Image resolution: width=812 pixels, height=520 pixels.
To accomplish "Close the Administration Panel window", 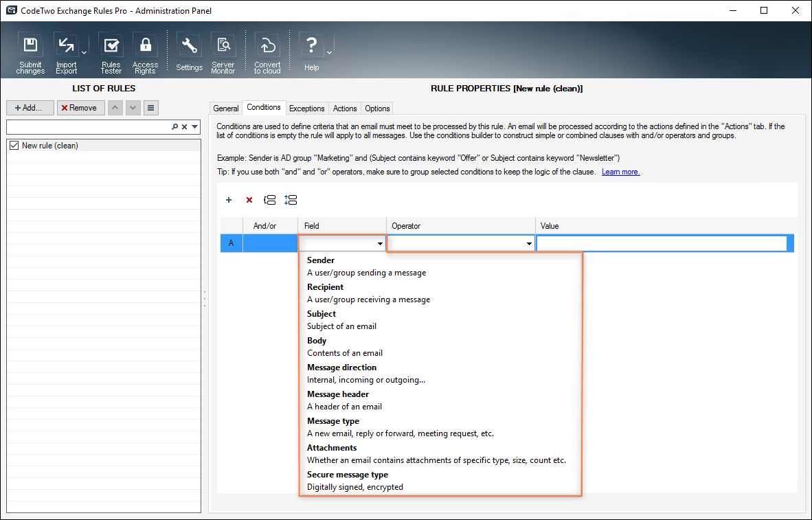I will coord(796,10).
